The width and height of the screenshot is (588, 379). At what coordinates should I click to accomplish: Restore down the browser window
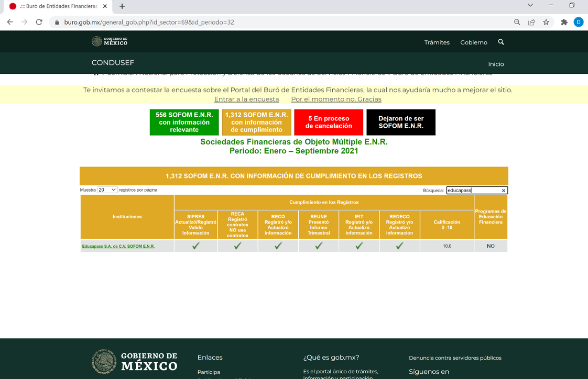pos(572,5)
